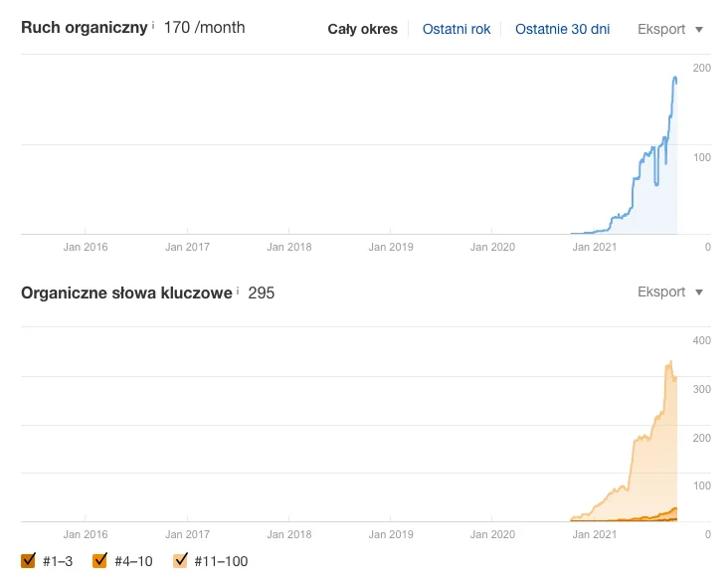Click the keywords chart peak in orange area
This screenshot has width=728, height=582.
pyautogui.click(x=670, y=362)
